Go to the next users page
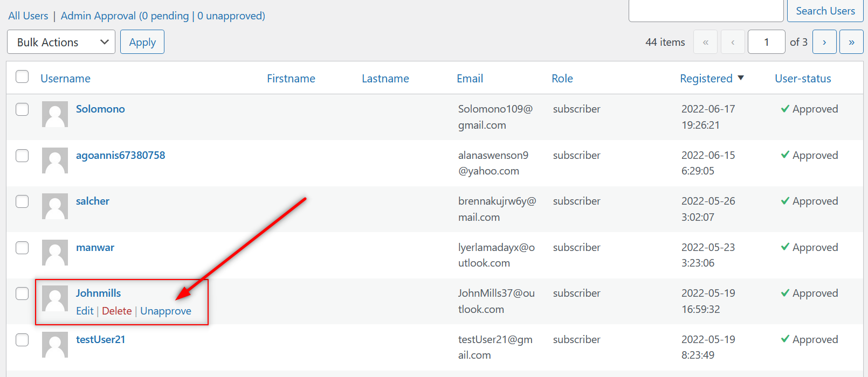The width and height of the screenshot is (868, 377). click(x=824, y=42)
